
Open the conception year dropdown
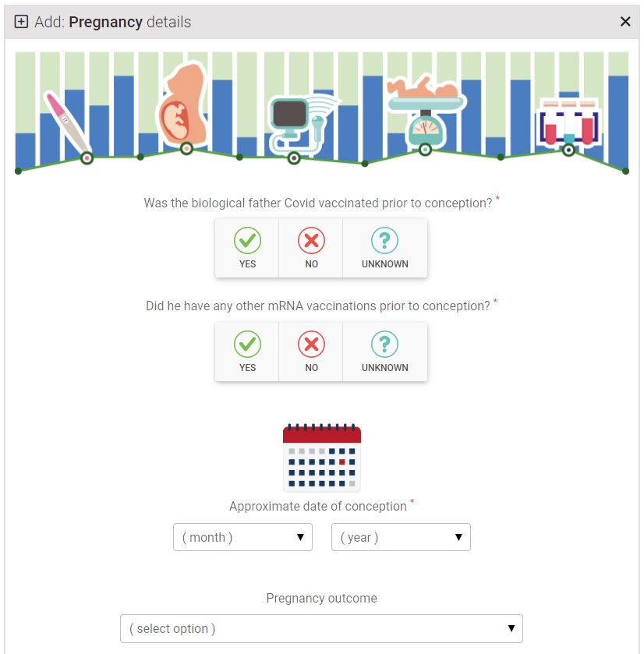pos(401,537)
